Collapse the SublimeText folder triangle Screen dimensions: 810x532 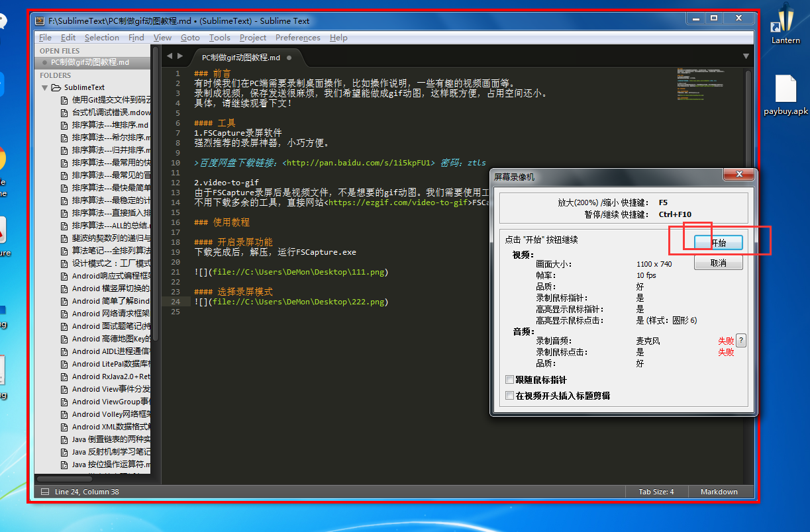(45, 87)
